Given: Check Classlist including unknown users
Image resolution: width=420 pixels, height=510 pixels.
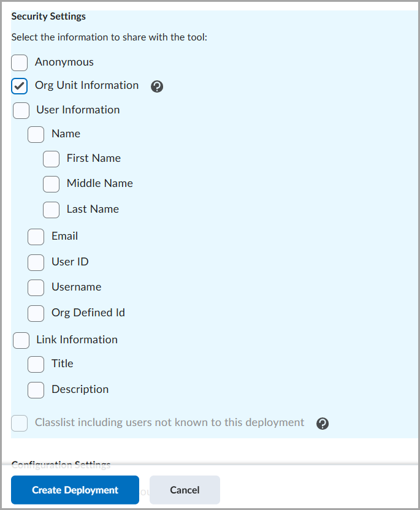Looking at the screenshot, I should (x=19, y=422).
